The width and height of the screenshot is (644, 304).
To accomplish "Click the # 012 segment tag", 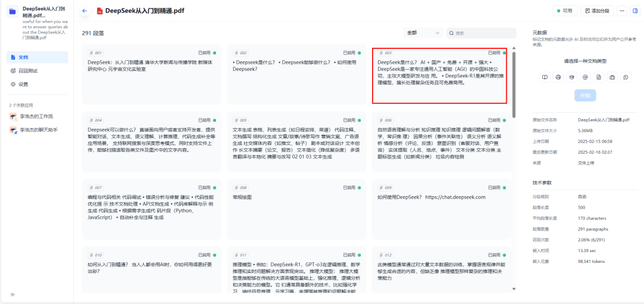I will [386, 255].
